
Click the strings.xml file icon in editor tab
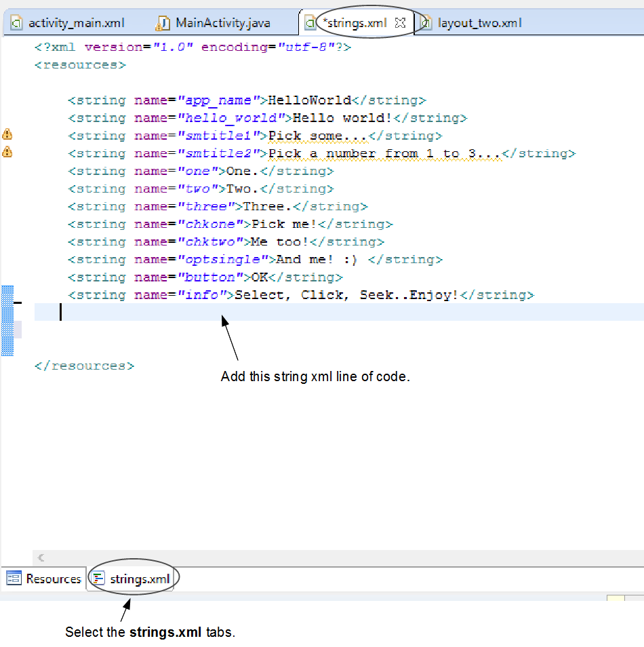point(310,22)
